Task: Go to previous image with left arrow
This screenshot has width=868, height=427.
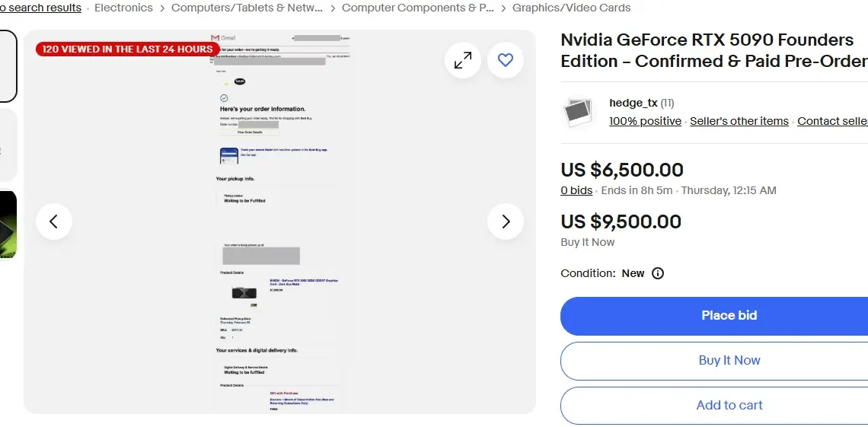Action: click(54, 221)
